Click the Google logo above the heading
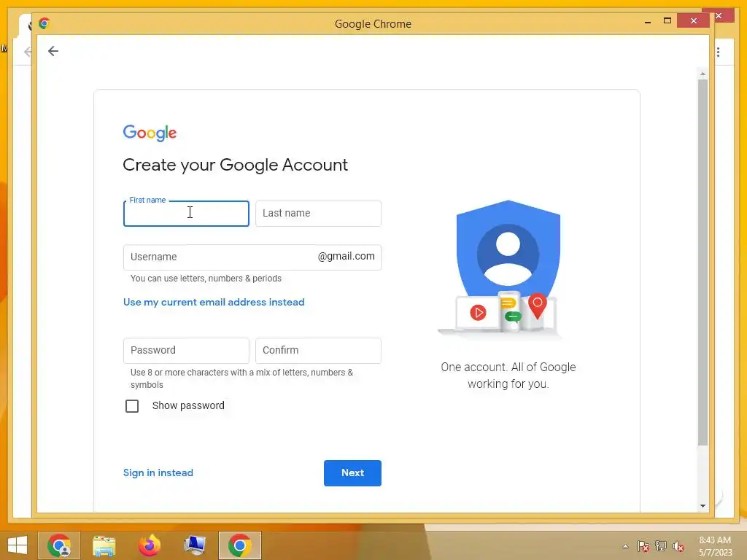The image size is (747, 560). pos(150,133)
